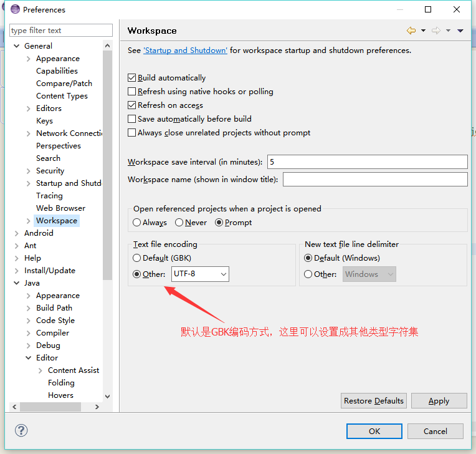
Task: Toggle Build automatically checkbox
Action: (131, 78)
